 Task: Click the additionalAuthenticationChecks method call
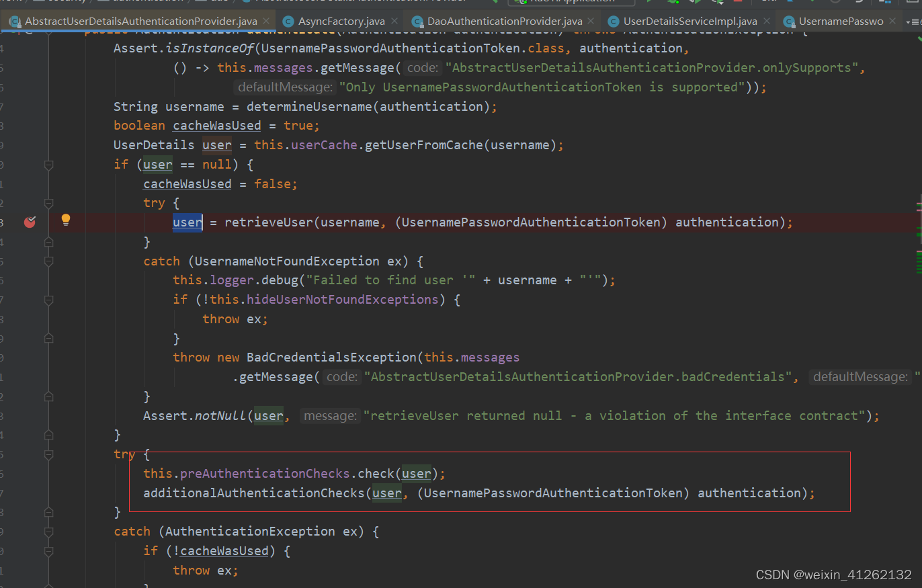254,493
